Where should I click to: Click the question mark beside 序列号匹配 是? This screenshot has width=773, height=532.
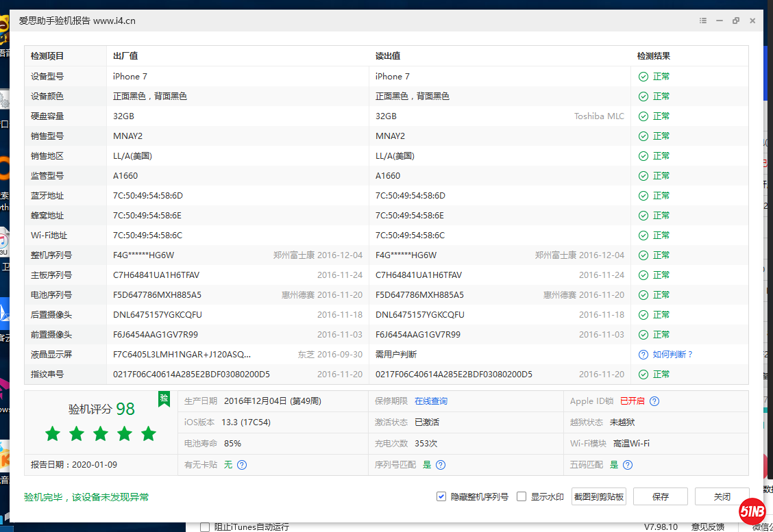click(440, 464)
